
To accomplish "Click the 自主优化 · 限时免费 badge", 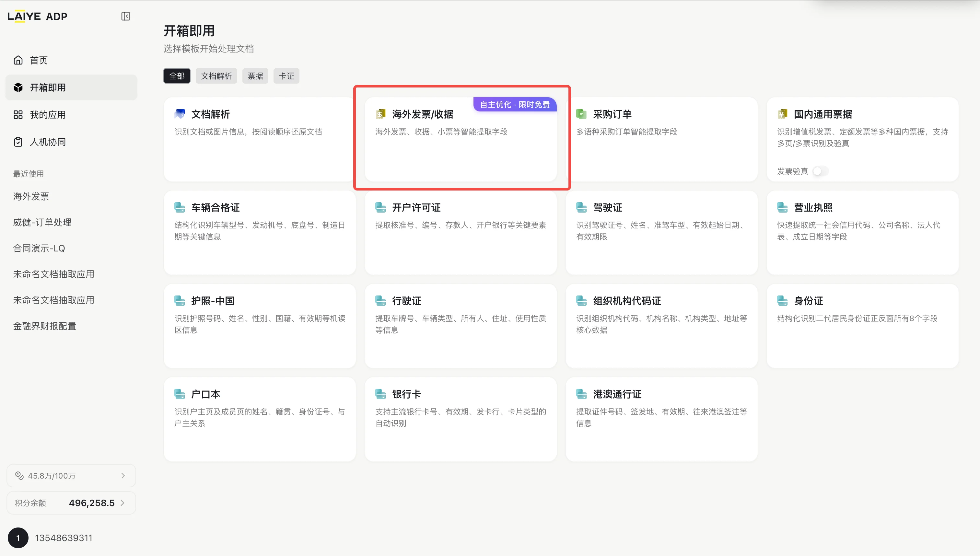I will tap(515, 104).
